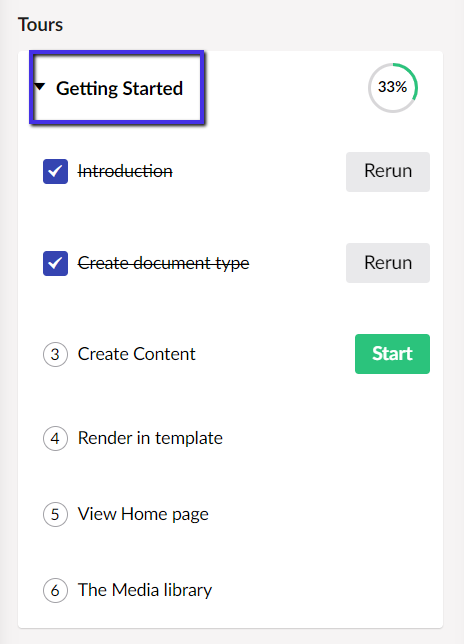The height and width of the screenshot is (644, 464).
Task: Click the step 6 number circle icon
Action: click(55, 590)
